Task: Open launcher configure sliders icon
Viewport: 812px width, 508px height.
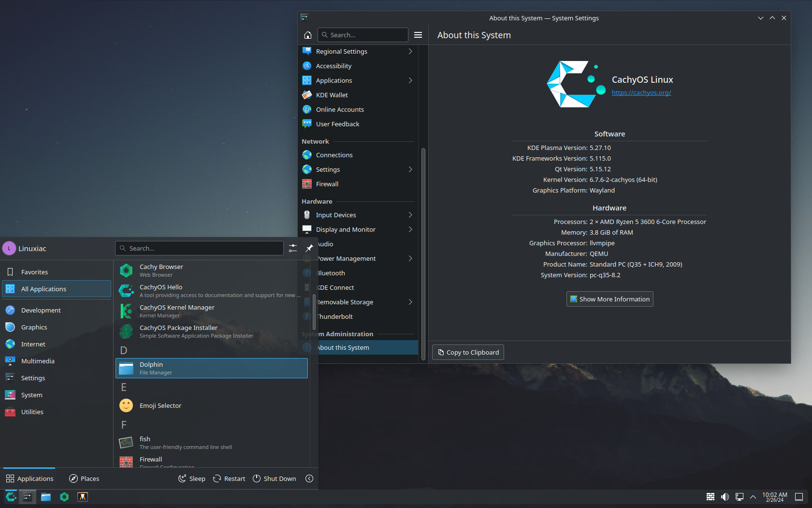Action: click(293, 248)
